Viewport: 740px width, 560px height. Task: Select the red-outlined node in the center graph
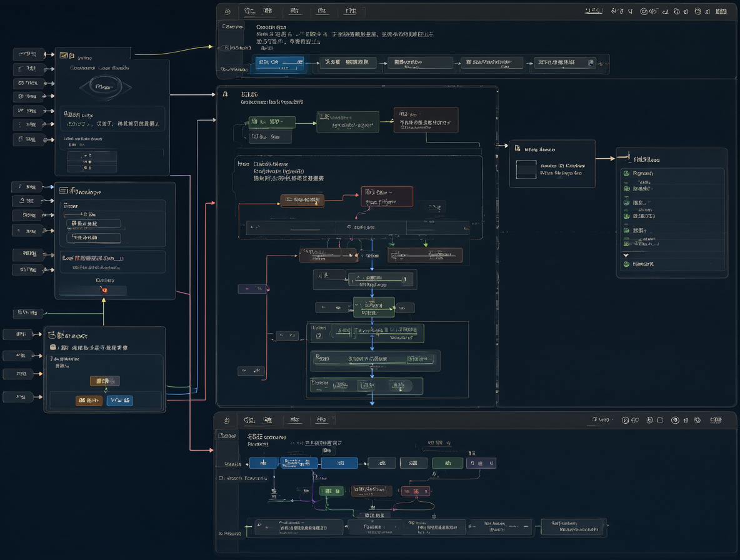387,196
